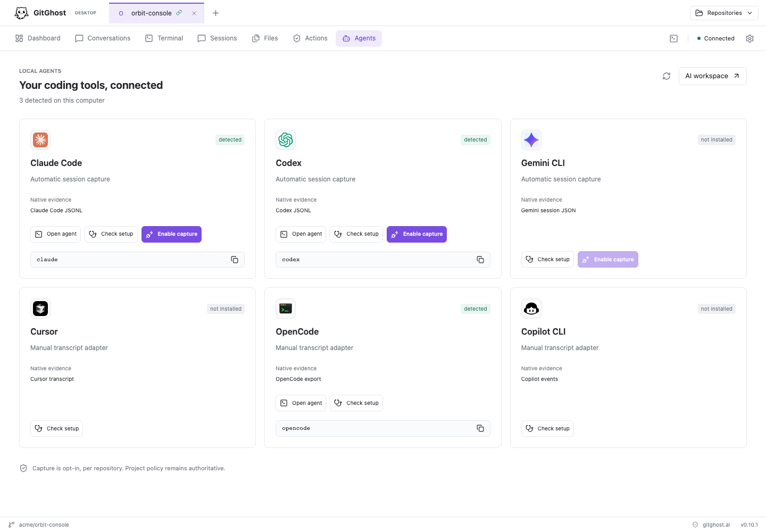
Task: Select the Agents tab
Action: coord(359,38)
